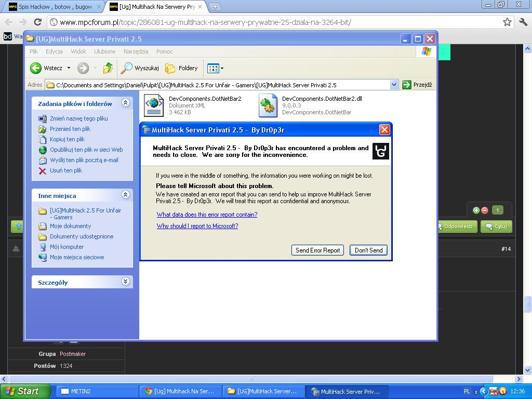Click Send Error Report button
The height and width of the screenshot is (399, 532).
tap(317, 250)
